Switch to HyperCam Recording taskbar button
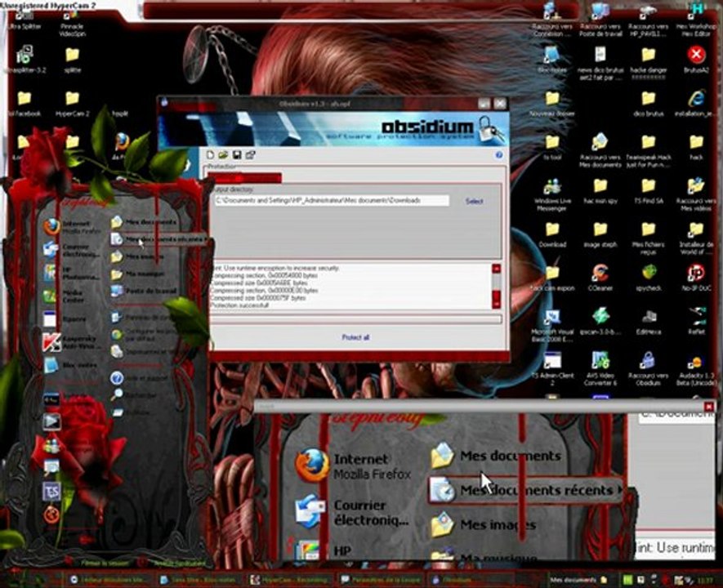The width and height of the screenshot is (723, 588). click(x=289, y=580)
